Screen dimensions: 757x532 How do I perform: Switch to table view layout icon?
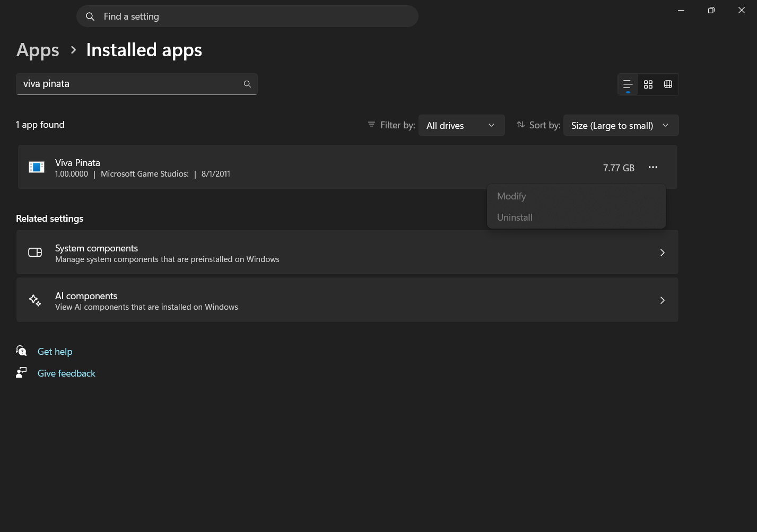coord(668,84)
